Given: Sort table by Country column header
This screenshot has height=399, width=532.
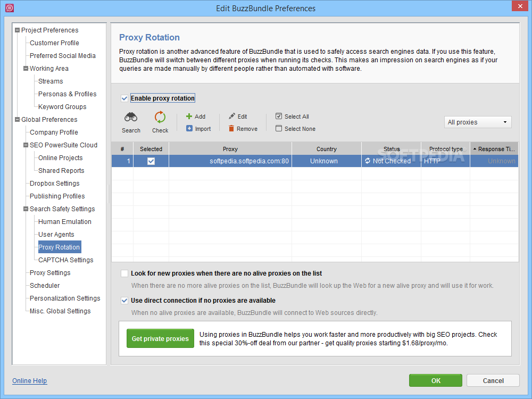Looking at the screenshot, I should [327, 149].
